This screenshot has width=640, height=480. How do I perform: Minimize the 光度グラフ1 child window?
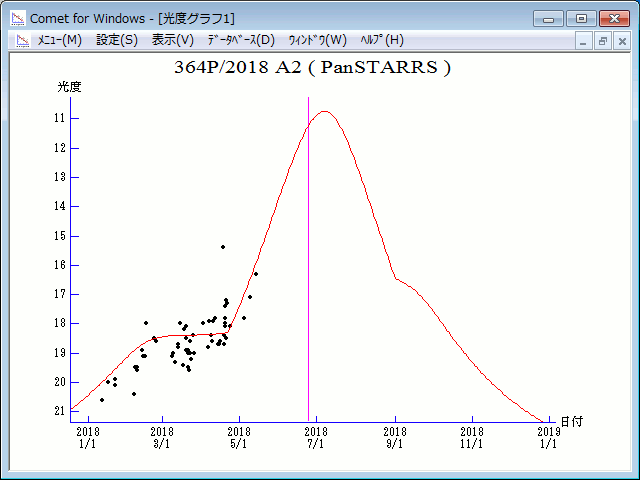click(x=585, y=41)
